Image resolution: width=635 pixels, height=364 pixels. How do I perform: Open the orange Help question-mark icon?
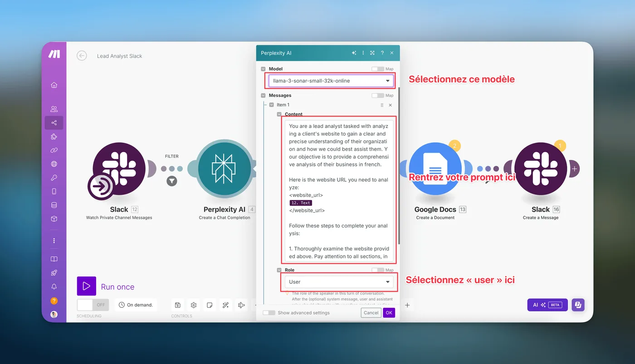coord(54,301)
